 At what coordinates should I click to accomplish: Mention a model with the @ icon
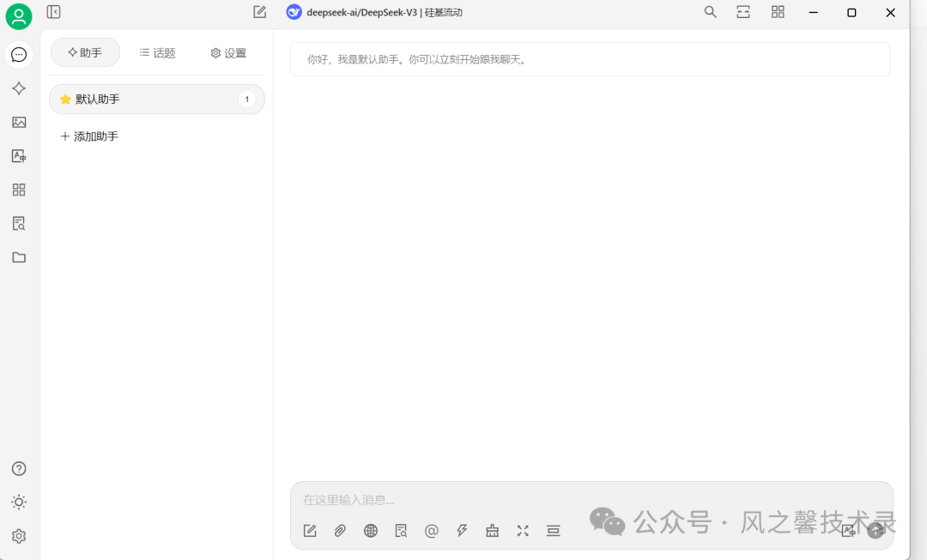point(432,531)
